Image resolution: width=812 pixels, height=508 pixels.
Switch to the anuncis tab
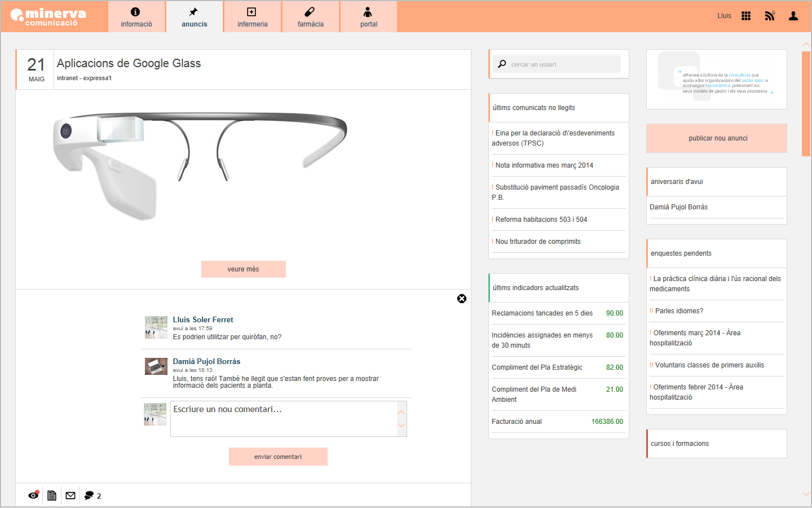click(195, 17)
